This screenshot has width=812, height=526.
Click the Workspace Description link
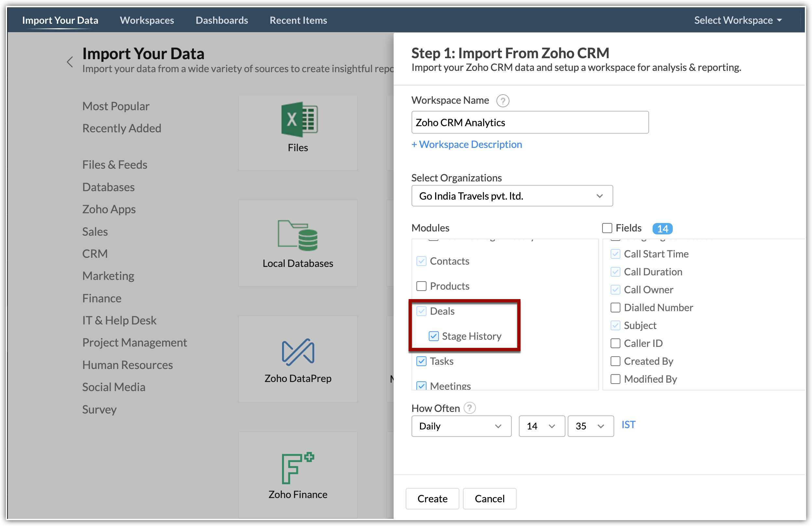click(x=467, y=144)
